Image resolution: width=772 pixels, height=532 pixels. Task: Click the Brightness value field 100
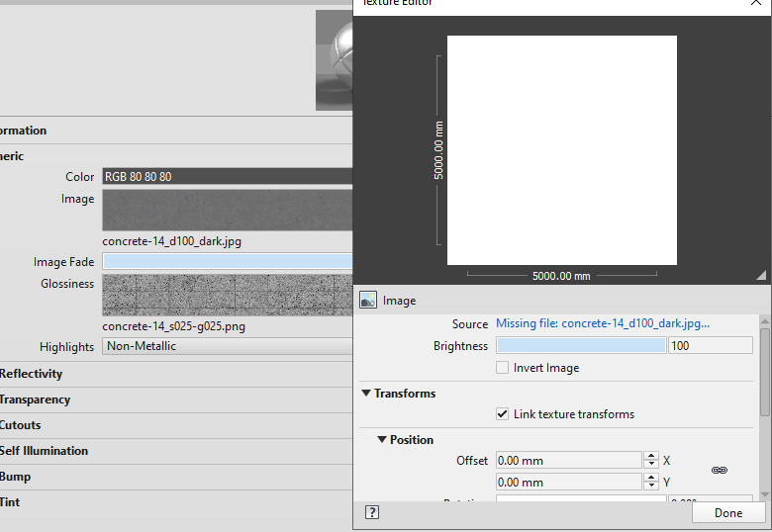711,345
